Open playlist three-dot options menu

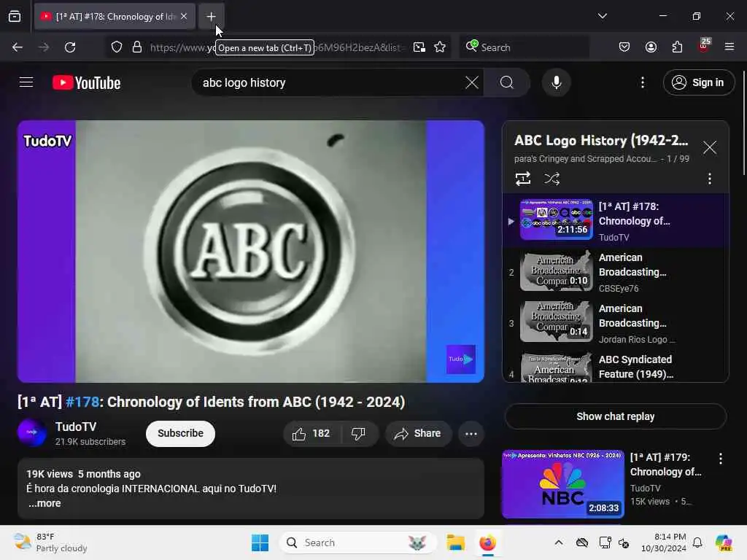(x=709, y=179)
